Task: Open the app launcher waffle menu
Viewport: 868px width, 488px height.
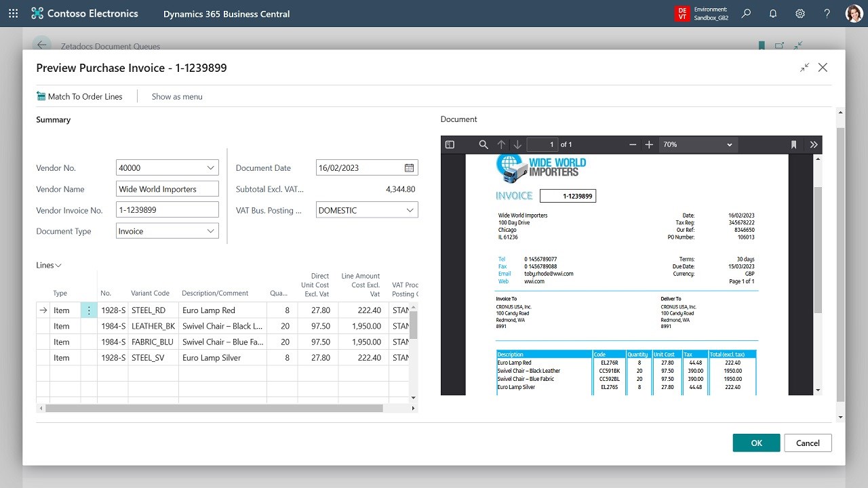Action: pos(14,14)
